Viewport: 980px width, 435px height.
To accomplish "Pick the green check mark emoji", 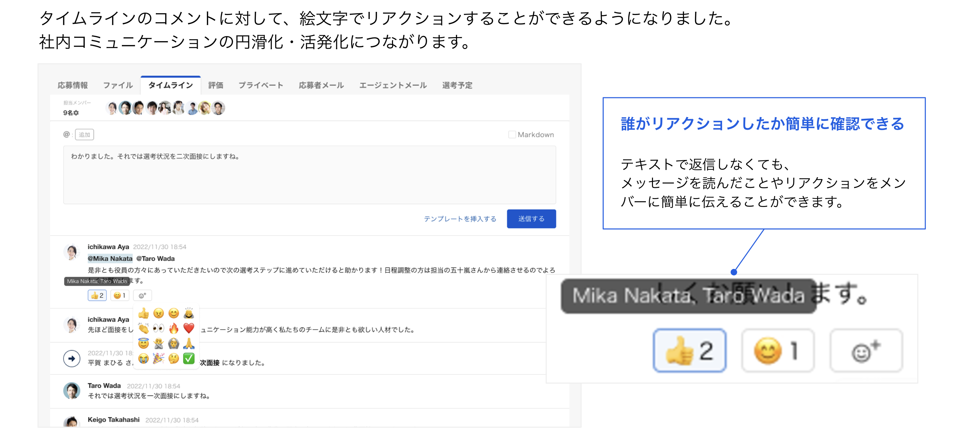I will 189,358.
